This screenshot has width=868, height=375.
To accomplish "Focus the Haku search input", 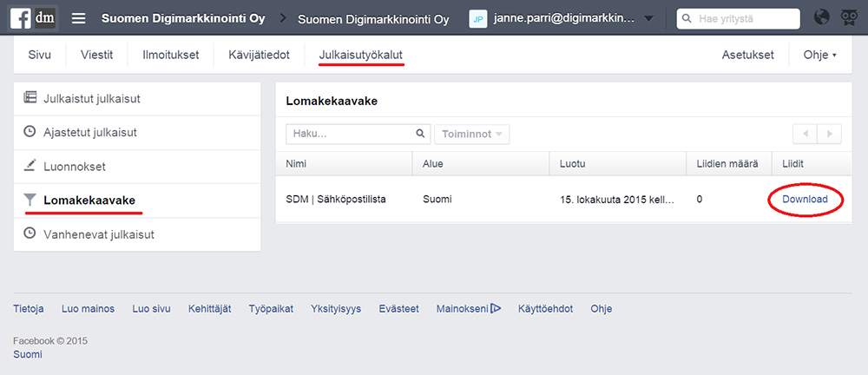I will [358, 134].
